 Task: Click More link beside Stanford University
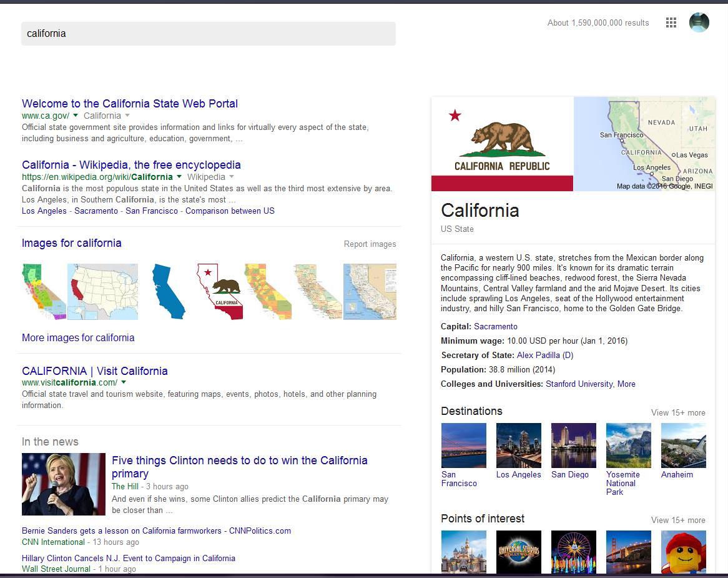tap(626, 384)
